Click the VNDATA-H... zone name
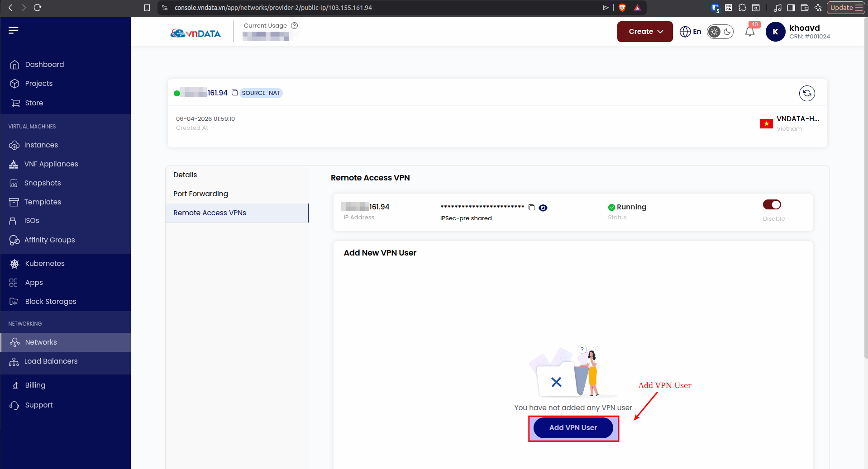 click(798, 119)
